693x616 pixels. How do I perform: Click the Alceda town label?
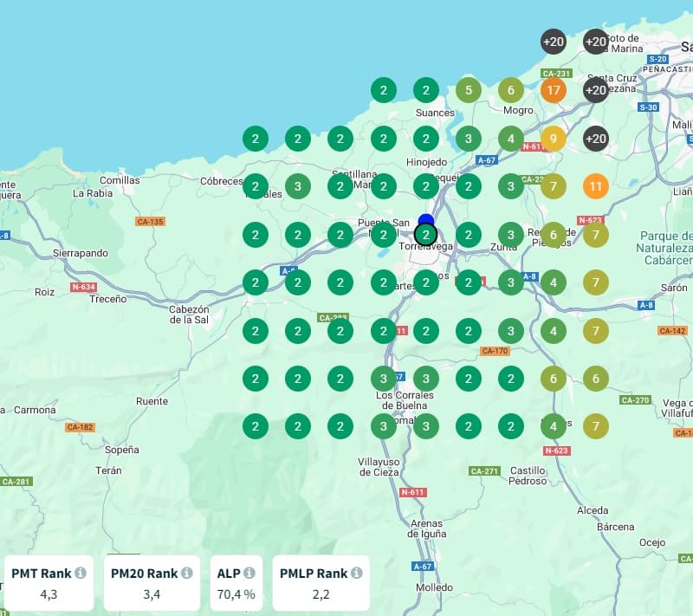(x=593, y=510)
